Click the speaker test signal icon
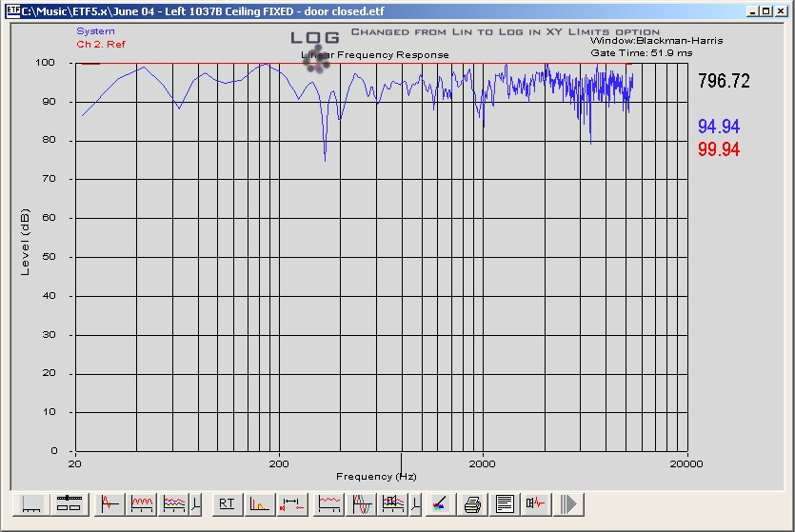 tap(536, 503)
